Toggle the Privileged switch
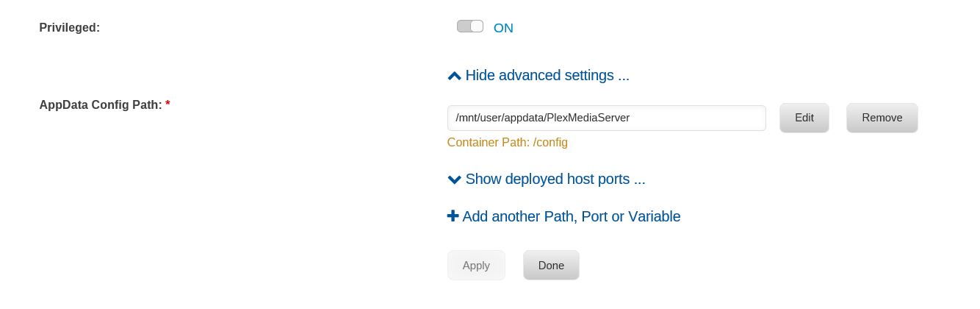 click(x=470, y=26)
